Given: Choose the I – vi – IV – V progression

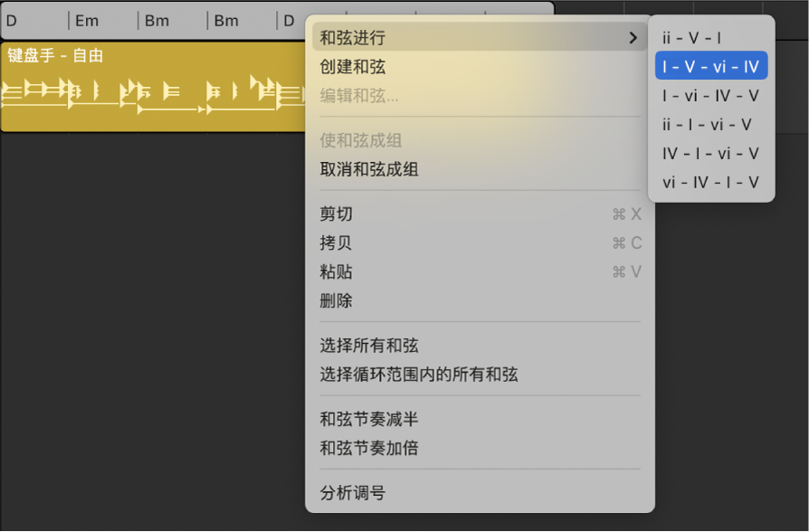Looking at the screenshot, I should click(710, 96).
